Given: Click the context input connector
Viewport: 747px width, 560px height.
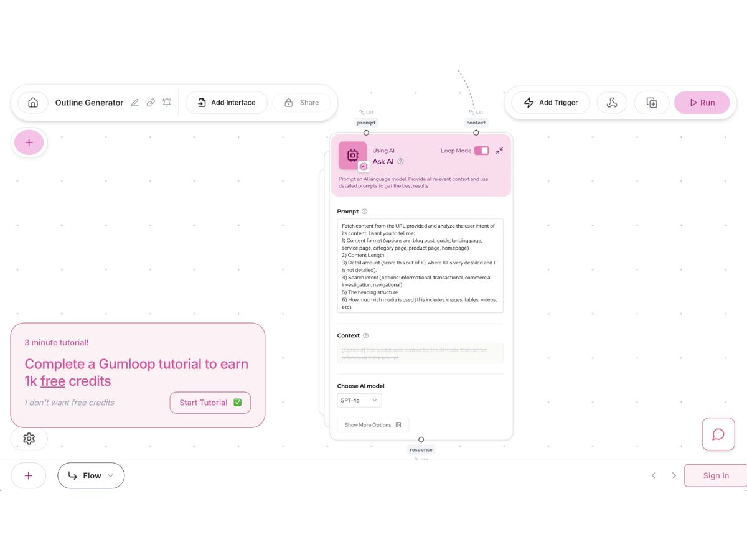Looking at the screenshot, I should point(476,133).
